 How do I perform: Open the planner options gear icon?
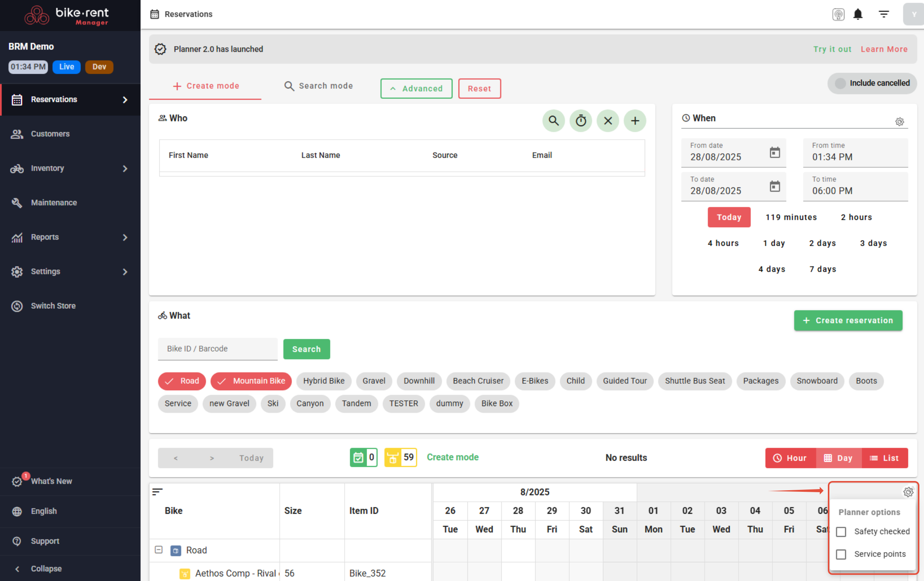908,492
